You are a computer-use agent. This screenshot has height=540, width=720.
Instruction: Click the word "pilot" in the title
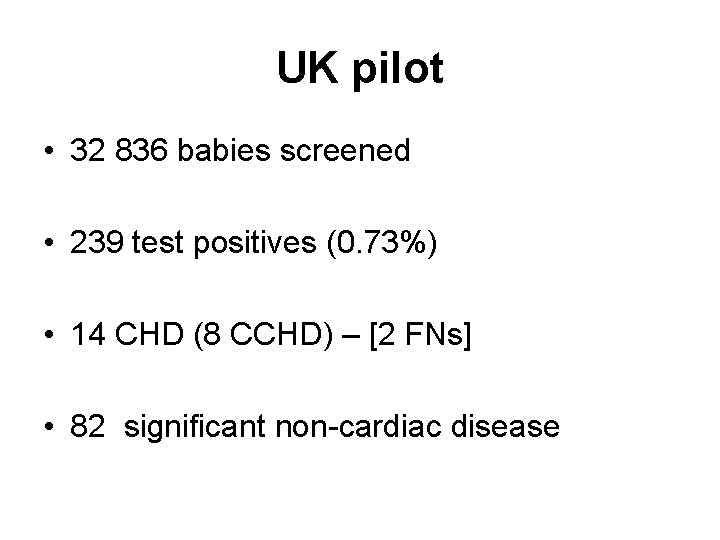click(x=399, y=69)
